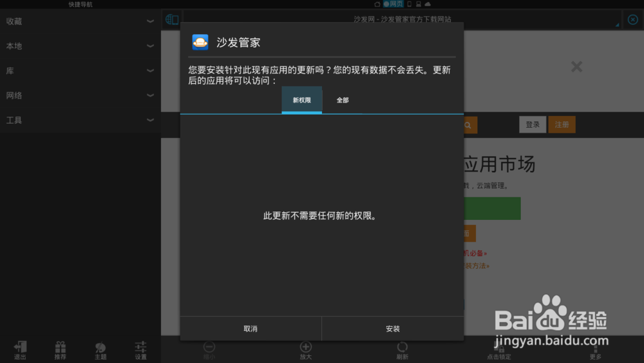644x363 pixels.
Task: Expand the 工具 sidebar section
Action: pos(80,120)
